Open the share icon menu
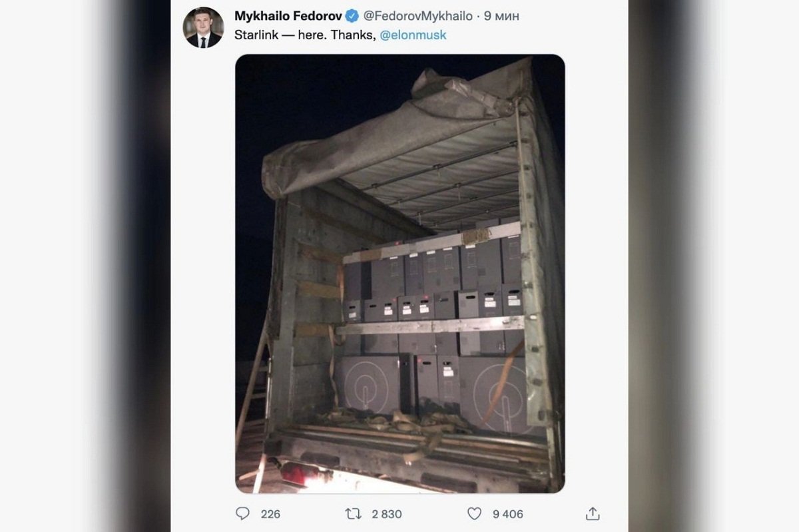The height and width of the screenshot is (532, 799). coord(592,513)
